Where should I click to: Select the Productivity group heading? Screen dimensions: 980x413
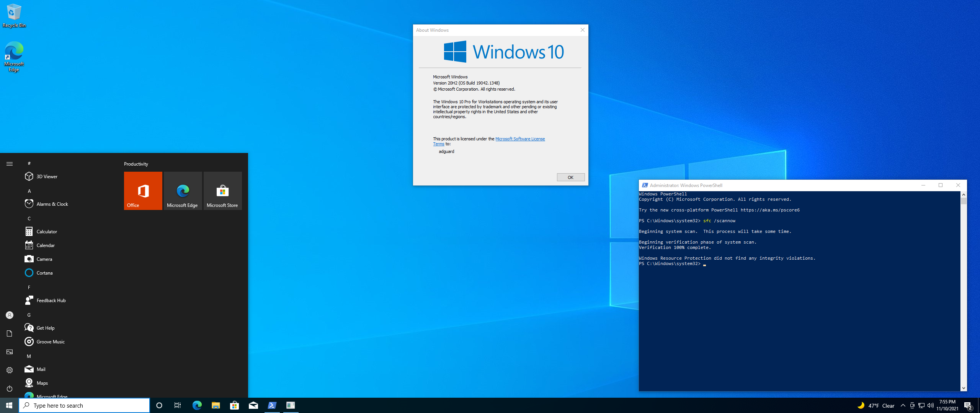(x=136, y=164)
